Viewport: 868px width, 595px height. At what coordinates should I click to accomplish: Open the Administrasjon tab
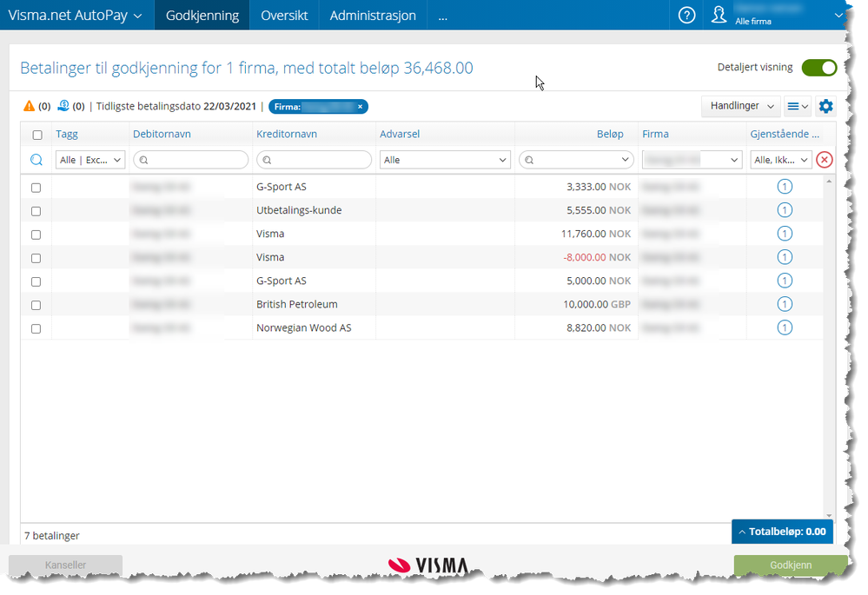[373, 16]
